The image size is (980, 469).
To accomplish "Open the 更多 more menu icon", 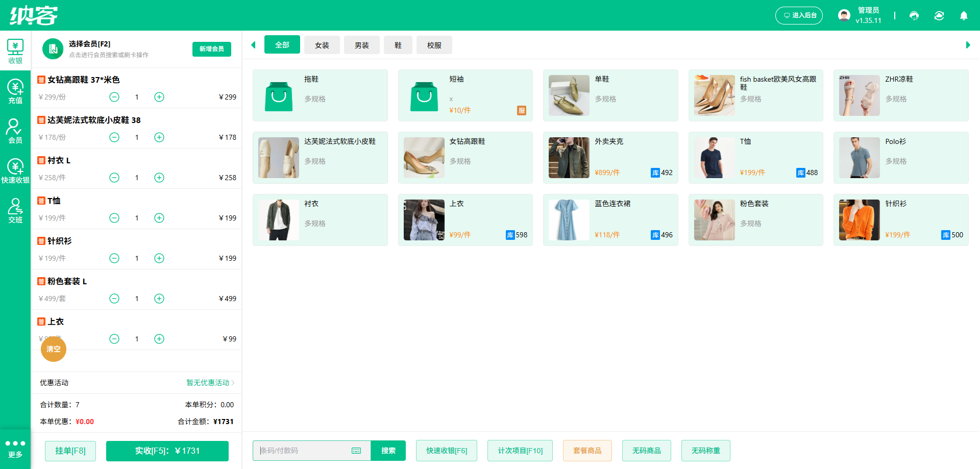I will pyautogui.click(x=15, y=449).
